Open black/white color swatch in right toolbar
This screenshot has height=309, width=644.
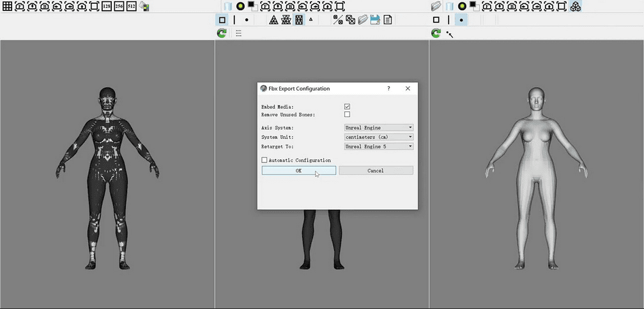tap(474, 6)
